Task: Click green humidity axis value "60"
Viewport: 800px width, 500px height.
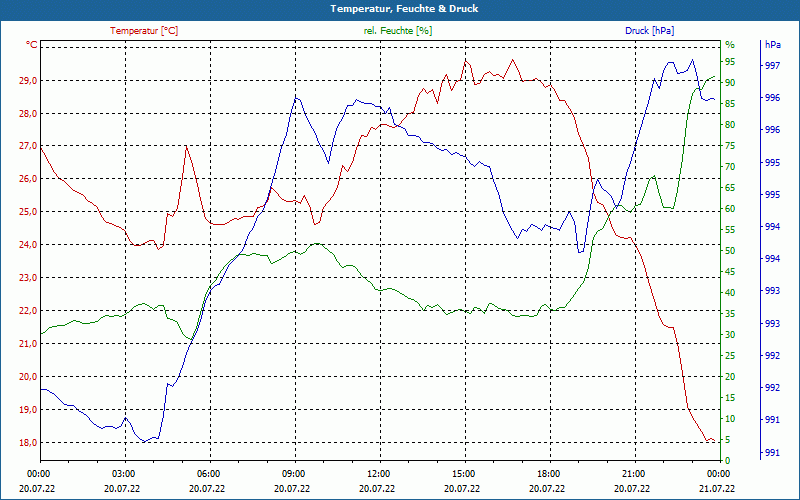Action: click(730, 209)
